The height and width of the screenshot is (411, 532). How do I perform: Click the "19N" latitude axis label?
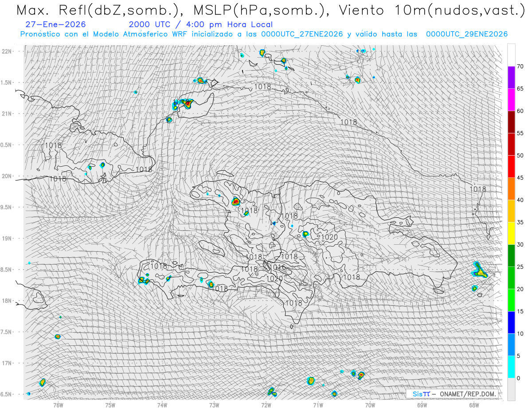7,239
